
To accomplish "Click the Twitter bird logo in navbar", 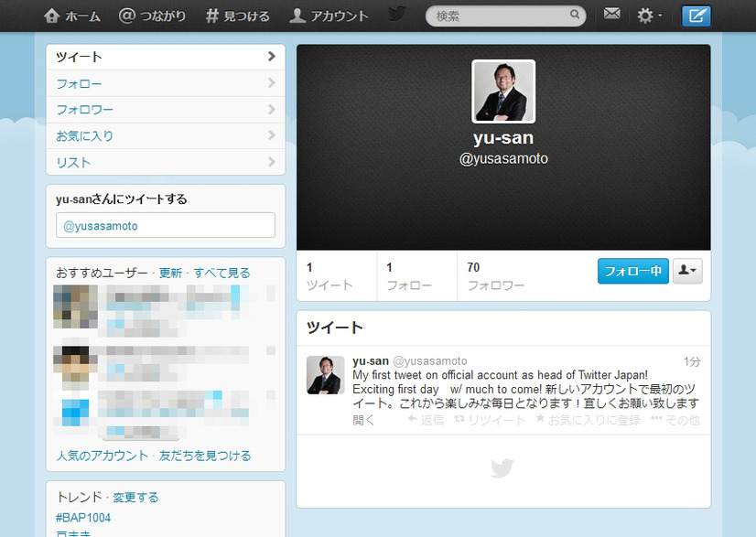I will pyautogui.click(x=397, y=14).
